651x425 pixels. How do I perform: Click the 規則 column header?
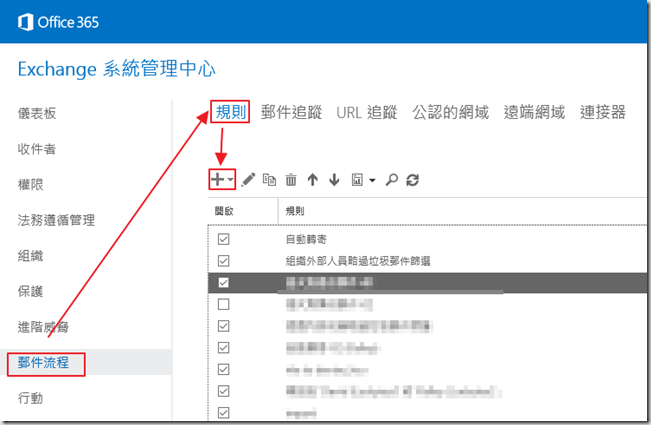[x=296, y=211]
